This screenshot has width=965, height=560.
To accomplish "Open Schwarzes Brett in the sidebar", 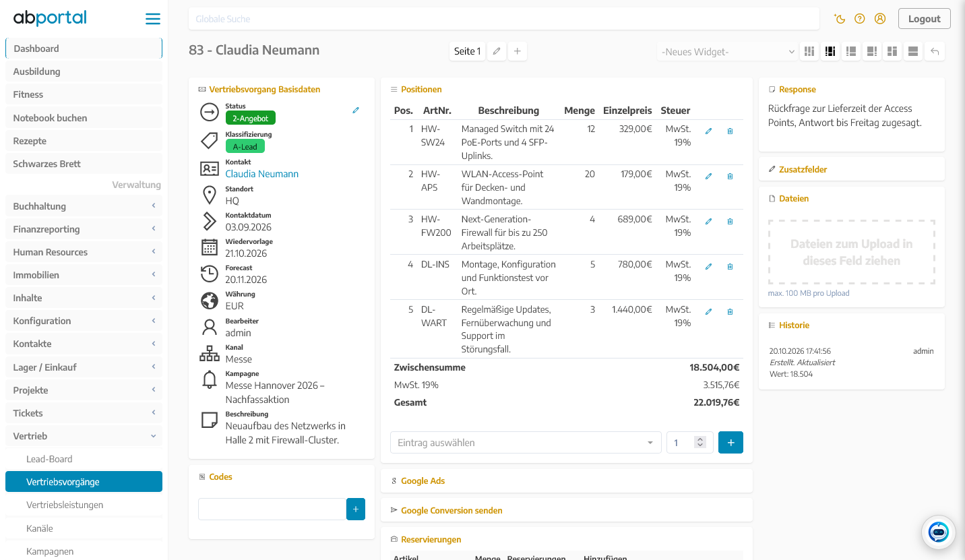I will point(84,164).
